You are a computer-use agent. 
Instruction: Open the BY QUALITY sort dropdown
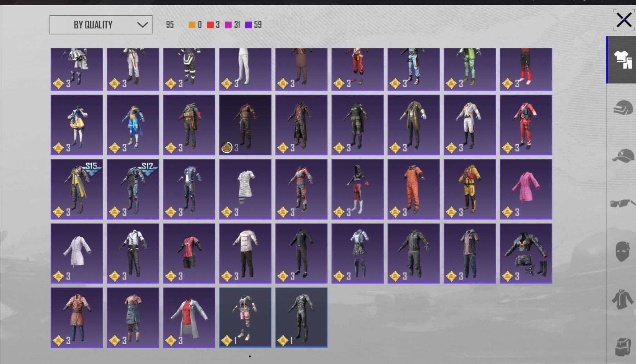101,25
